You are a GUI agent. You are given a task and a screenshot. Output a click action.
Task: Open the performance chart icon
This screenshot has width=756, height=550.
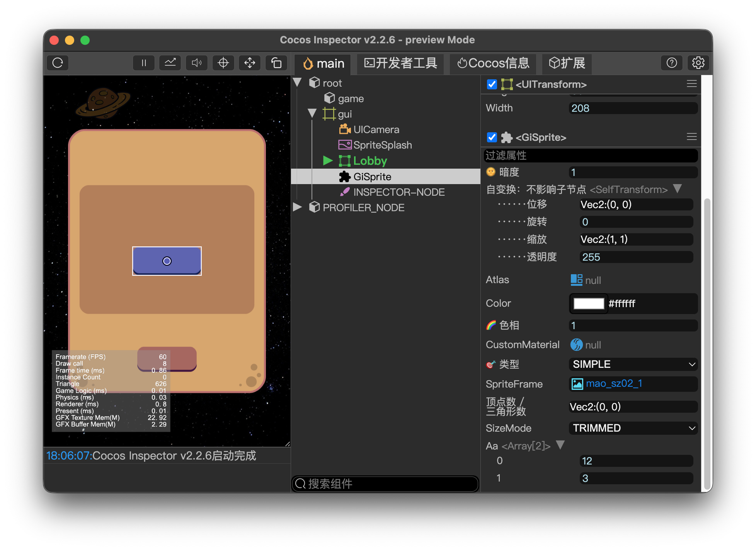(x=170, y=63)
